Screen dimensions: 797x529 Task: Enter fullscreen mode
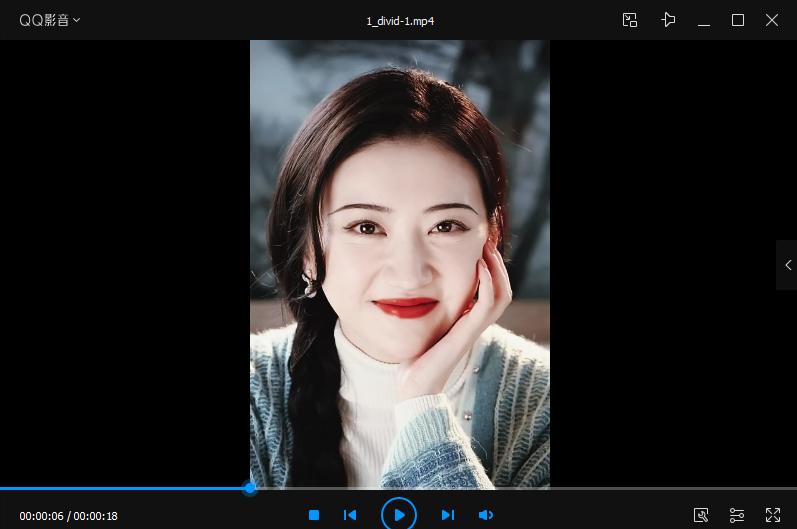coord(772,515)
